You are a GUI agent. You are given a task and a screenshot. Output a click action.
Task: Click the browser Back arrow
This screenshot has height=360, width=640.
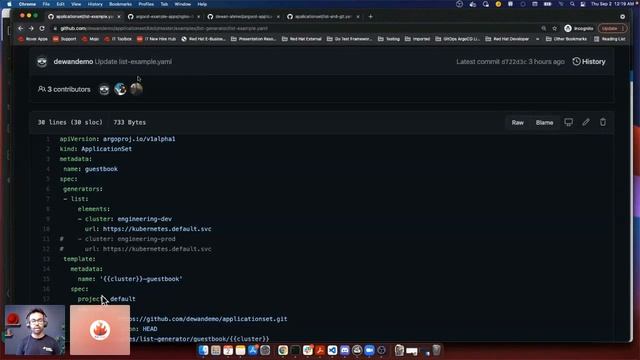[x=20, y=29]
